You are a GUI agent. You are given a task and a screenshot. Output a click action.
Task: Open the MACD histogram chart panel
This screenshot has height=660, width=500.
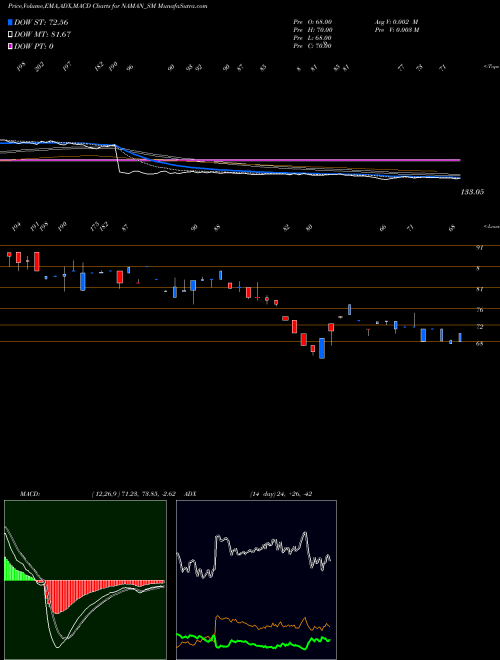pos(85,580)
